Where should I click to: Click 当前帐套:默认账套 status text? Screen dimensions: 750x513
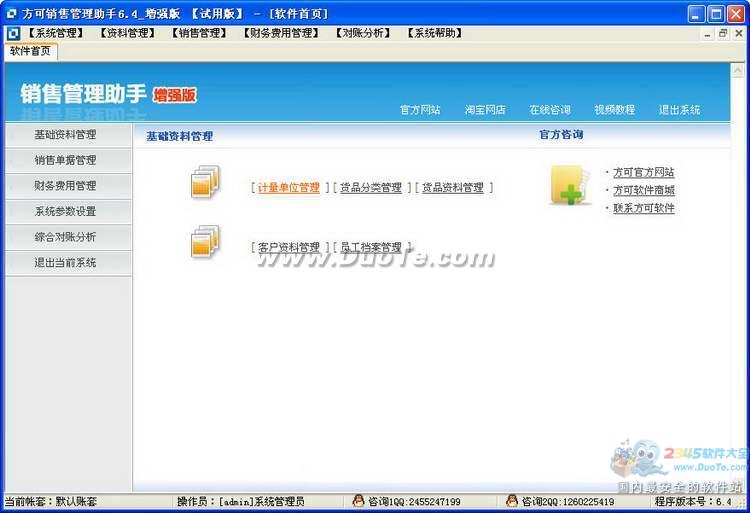click(x=51, y=502)
